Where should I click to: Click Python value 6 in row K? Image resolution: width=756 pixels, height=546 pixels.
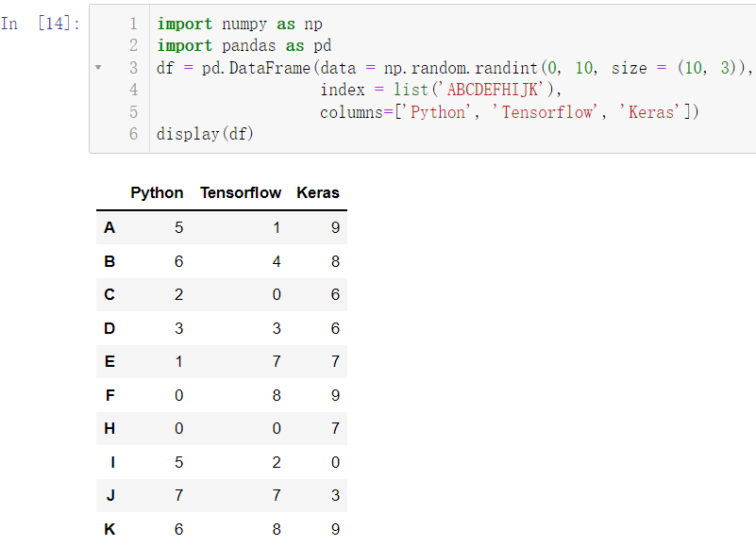179,529
